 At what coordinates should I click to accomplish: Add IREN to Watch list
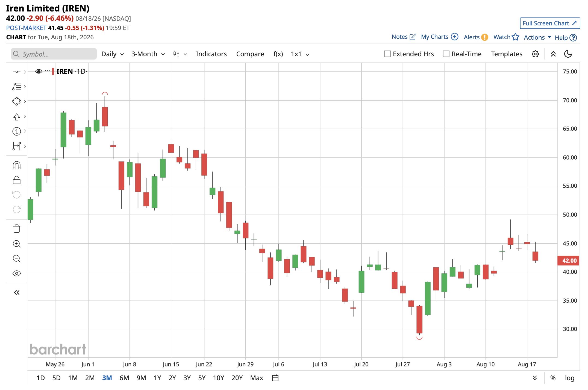click(x=506, y=37)
